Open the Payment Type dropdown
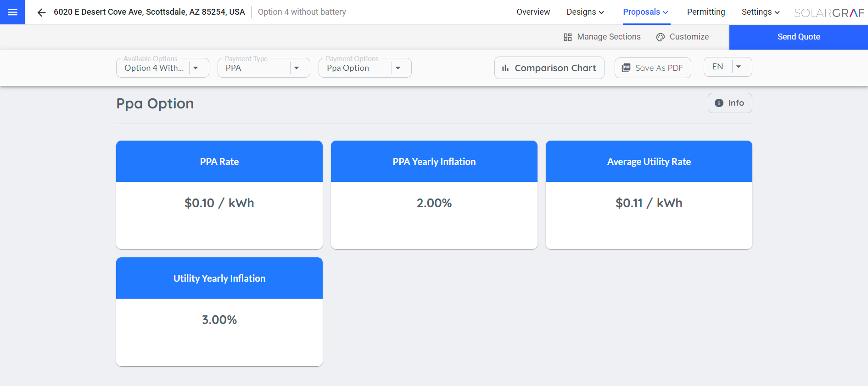This screenshot has width=868, height=386. pos(297,68)
